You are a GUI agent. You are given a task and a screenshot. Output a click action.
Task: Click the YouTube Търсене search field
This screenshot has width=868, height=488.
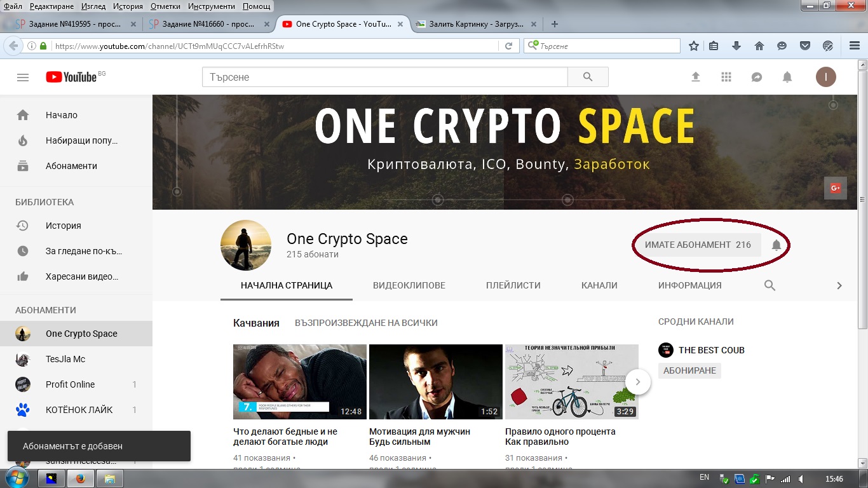point(384,77)
